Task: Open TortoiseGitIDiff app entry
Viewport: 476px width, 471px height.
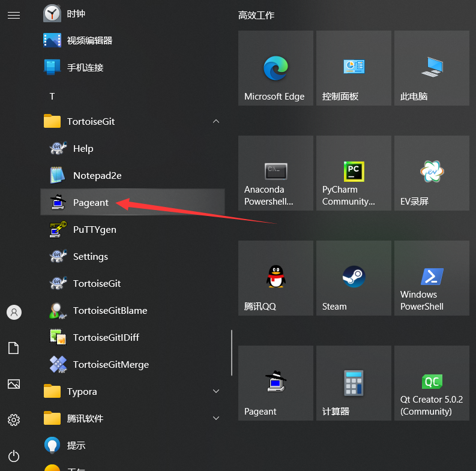Action: coord(106,338)
